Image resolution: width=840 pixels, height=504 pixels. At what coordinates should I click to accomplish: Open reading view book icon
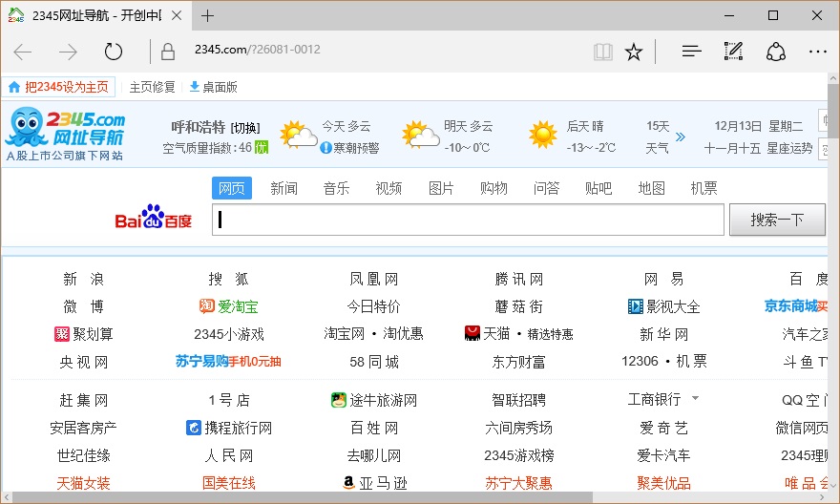coord(603,52)
